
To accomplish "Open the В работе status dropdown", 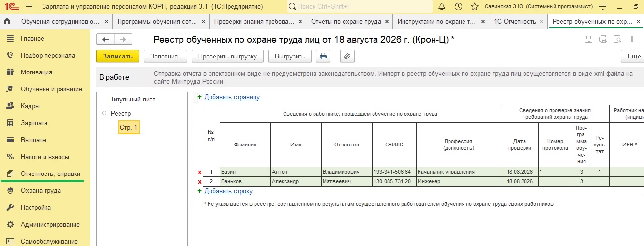I will pyautogui.click(x=114, y=77).
